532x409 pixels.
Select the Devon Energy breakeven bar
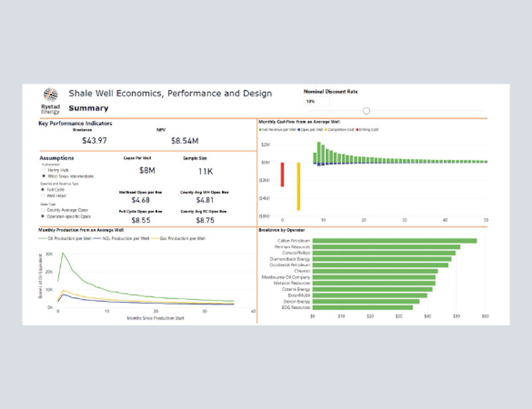tap(366, 301)
